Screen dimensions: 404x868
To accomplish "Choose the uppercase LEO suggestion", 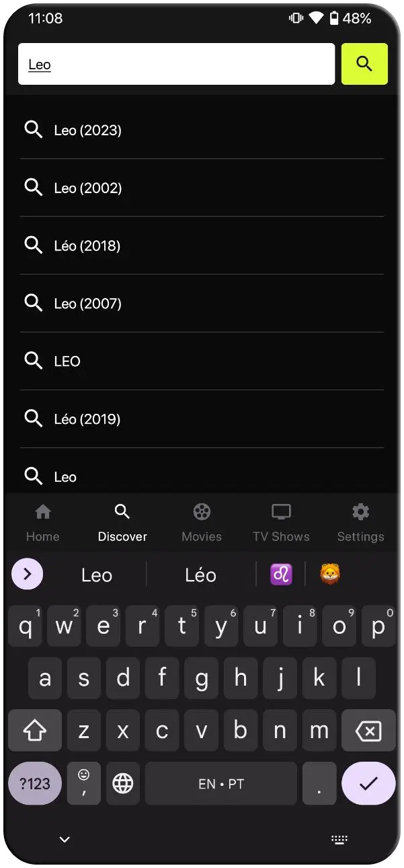I will 67,361.
